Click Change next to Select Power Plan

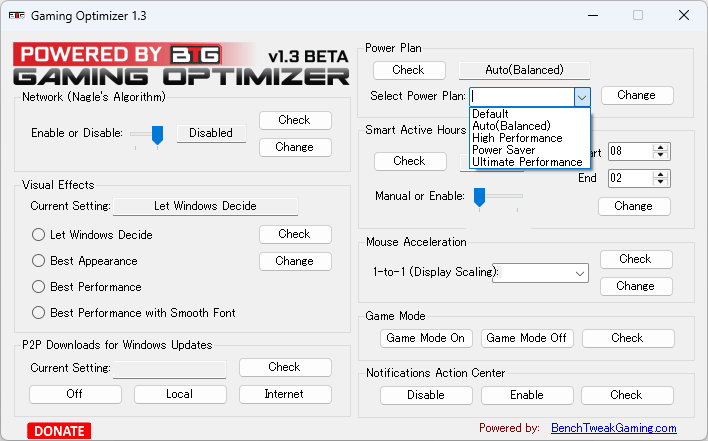pos(637,95)
